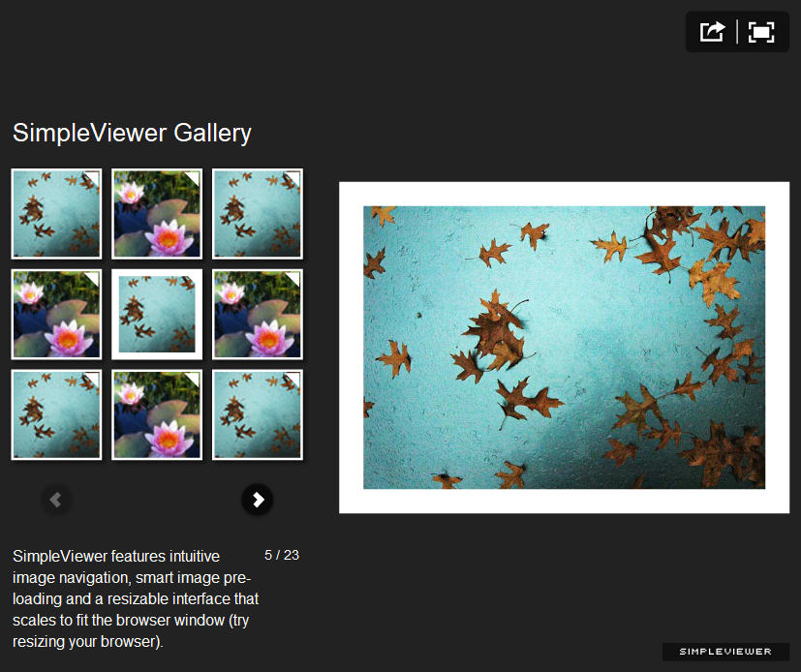This screenshot has height=672, width=801.
Task: Click the white border of main image
Action: click(564, 194)
